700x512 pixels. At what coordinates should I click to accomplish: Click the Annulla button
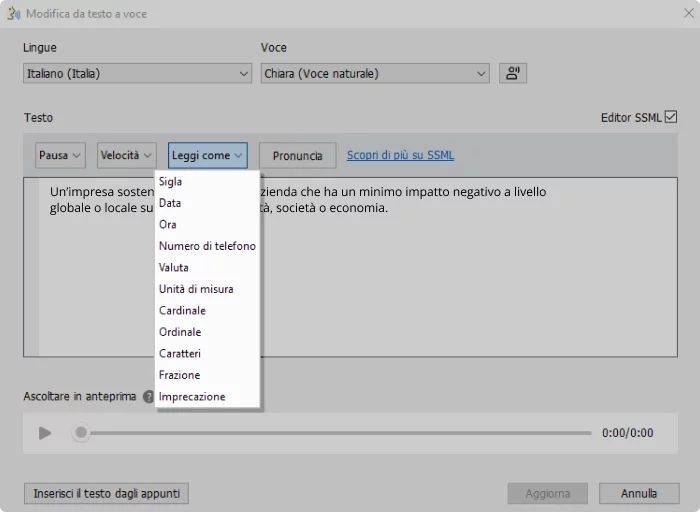(639, 493)
